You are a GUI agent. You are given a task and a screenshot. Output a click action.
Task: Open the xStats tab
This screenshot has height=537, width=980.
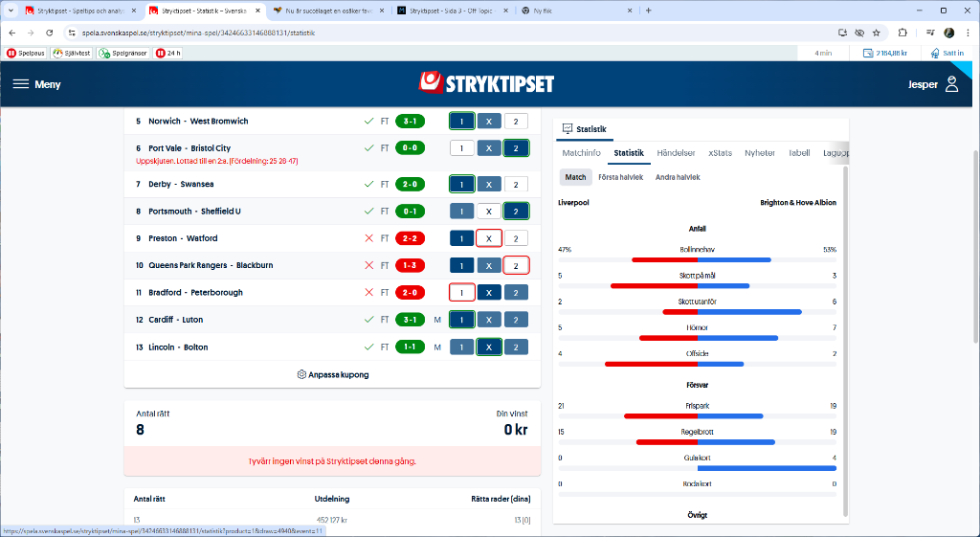tap(720, 153)
